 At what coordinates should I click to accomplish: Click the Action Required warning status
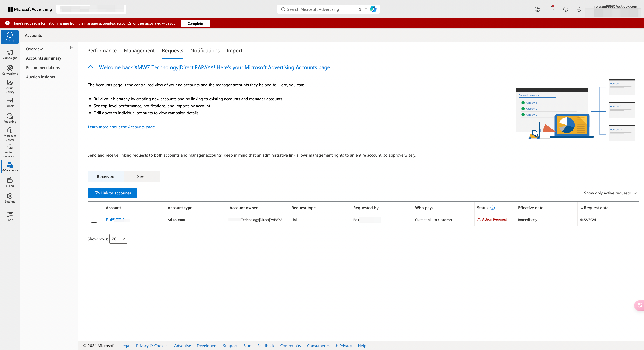(492, 219)
